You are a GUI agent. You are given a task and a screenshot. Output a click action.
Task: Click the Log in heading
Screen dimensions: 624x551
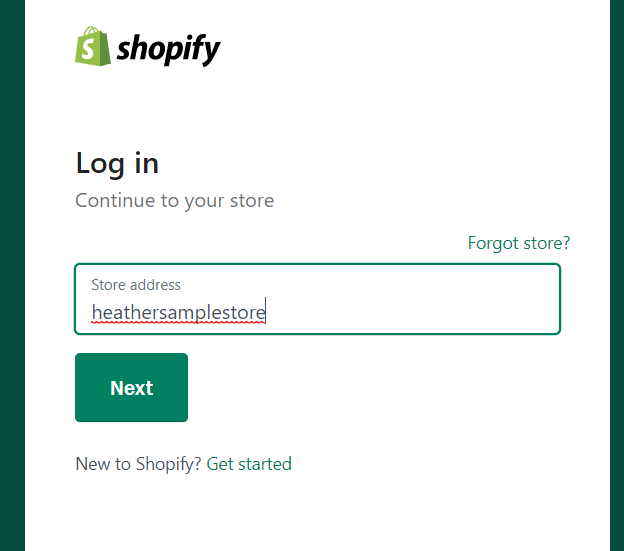117,163
